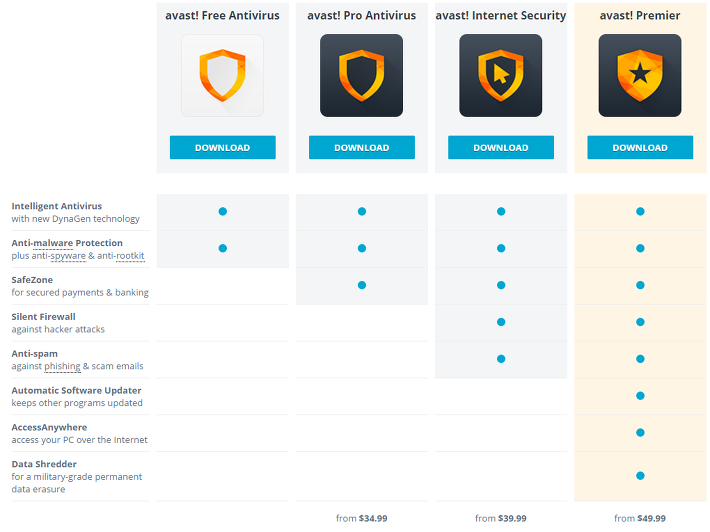Click the 'anti-rootkit' underlined term
The width and height of the screenshot is (710, 532).
click(x=130, y=256)
